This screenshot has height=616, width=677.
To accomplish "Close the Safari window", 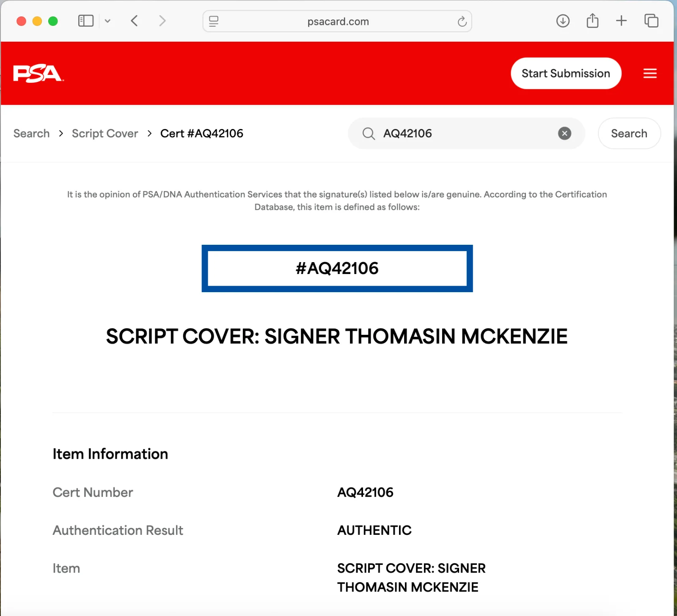I will tap(21, 21).
